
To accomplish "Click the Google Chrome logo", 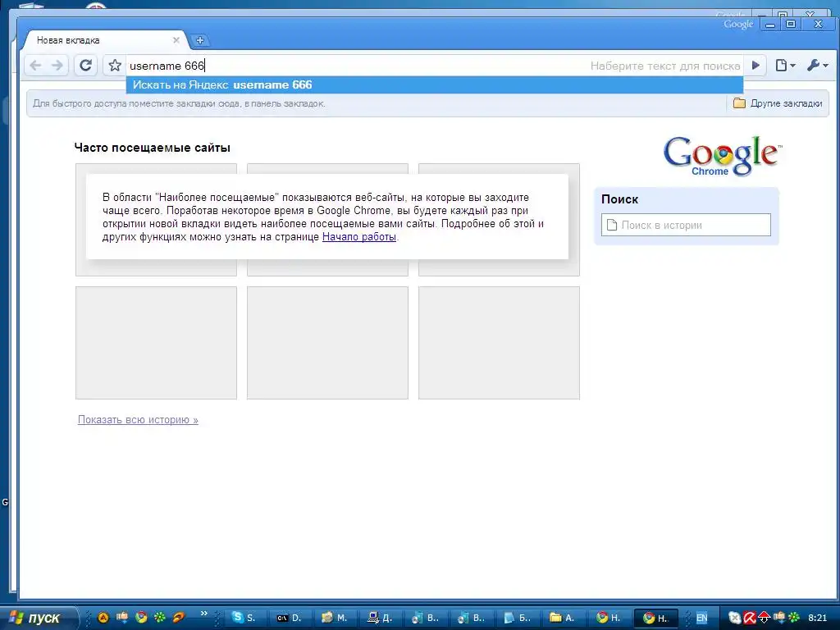I will coord(722,155).
